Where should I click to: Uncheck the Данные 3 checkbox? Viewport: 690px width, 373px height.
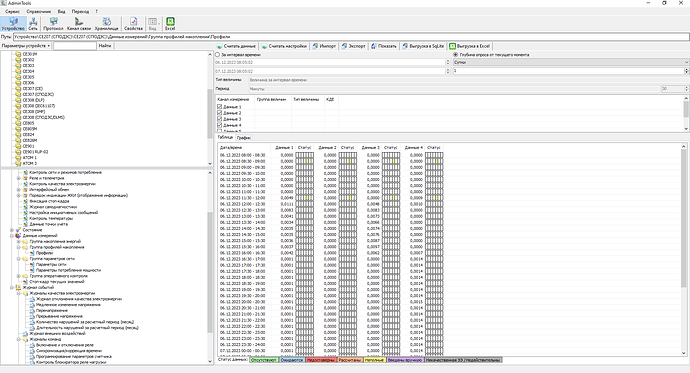[x=220, y=119]
